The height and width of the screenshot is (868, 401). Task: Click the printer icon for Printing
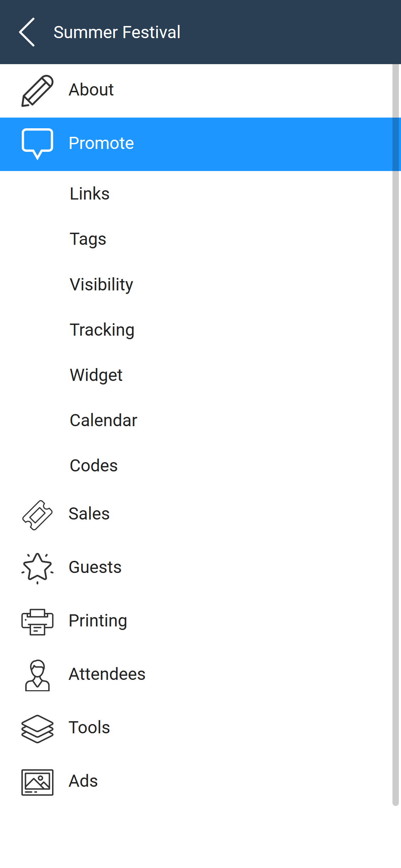click(37, 621)
